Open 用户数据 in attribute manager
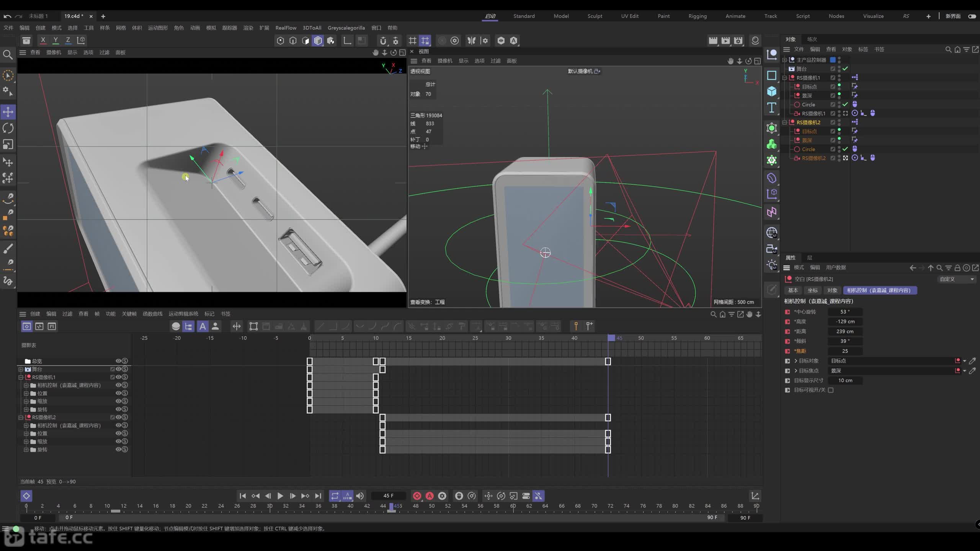 [x=836, y=267]
